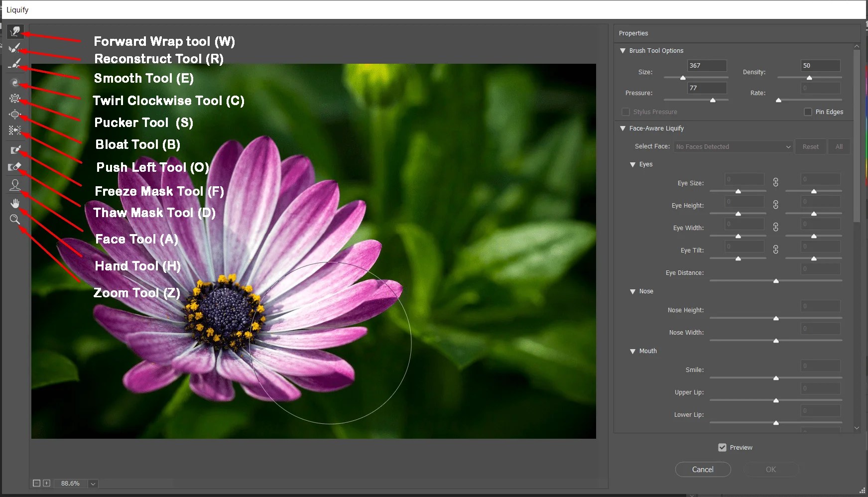Viewport: 868px width, 497px height.
Task: Select the Reconstruct tool
Action: point(15,48)
